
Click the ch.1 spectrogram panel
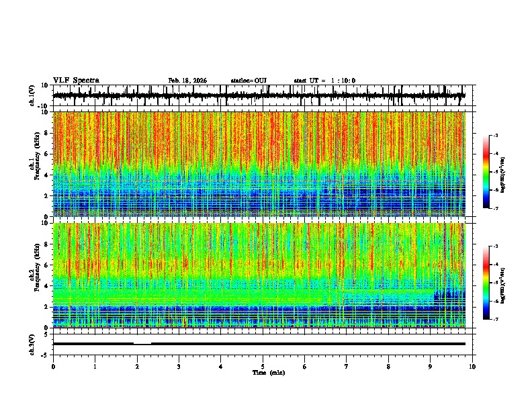coord(259,164)
